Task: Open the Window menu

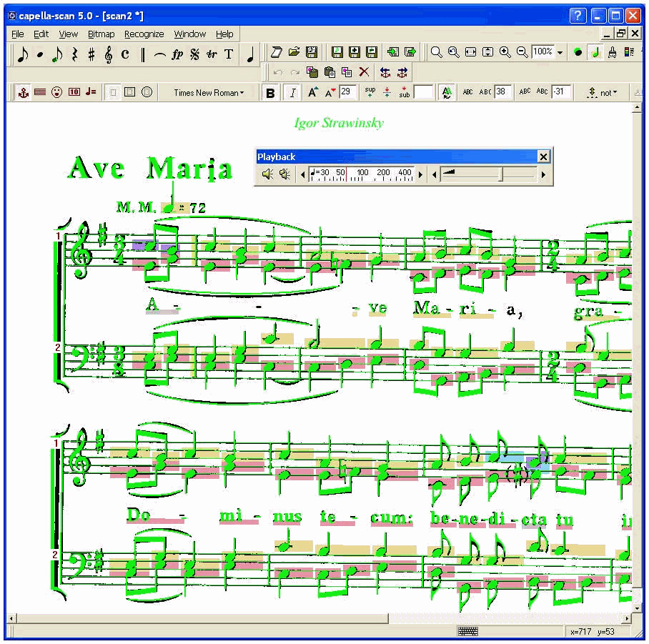Action: tap(189, 34)
